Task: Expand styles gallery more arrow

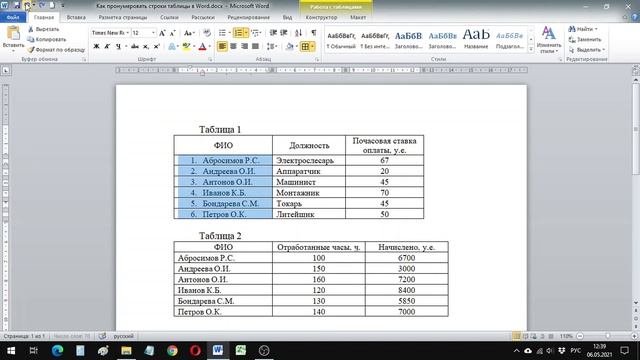Action: (531, 49)
